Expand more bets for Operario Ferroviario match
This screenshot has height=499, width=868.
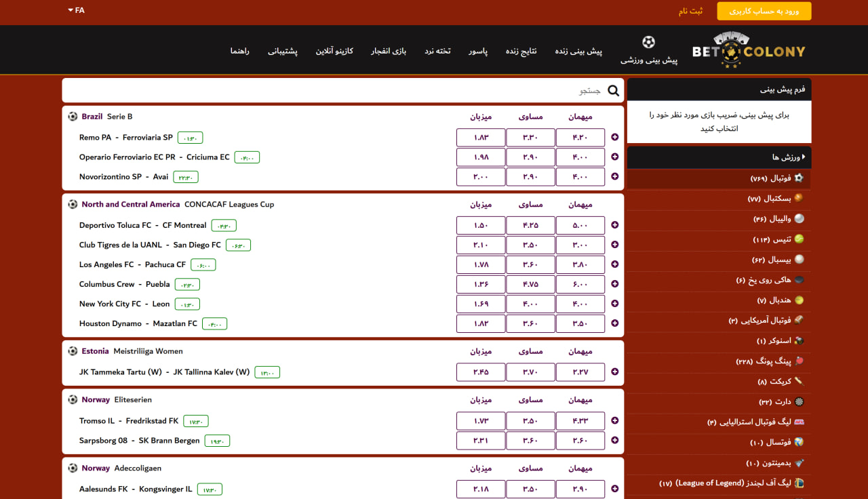615,157
